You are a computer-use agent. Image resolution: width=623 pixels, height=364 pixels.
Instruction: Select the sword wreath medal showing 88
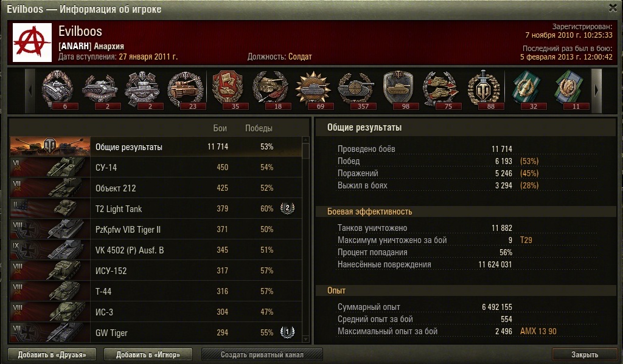click(x=484, y=90)
